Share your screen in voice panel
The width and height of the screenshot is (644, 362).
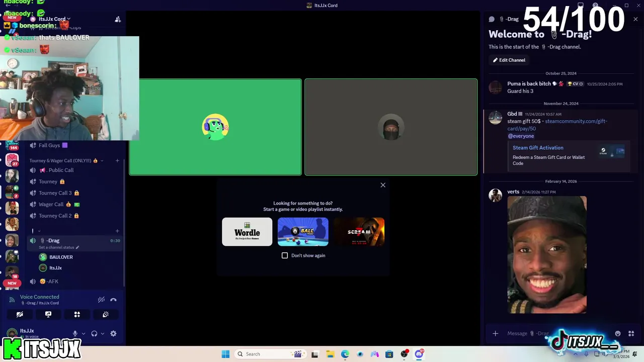(48, 314)
